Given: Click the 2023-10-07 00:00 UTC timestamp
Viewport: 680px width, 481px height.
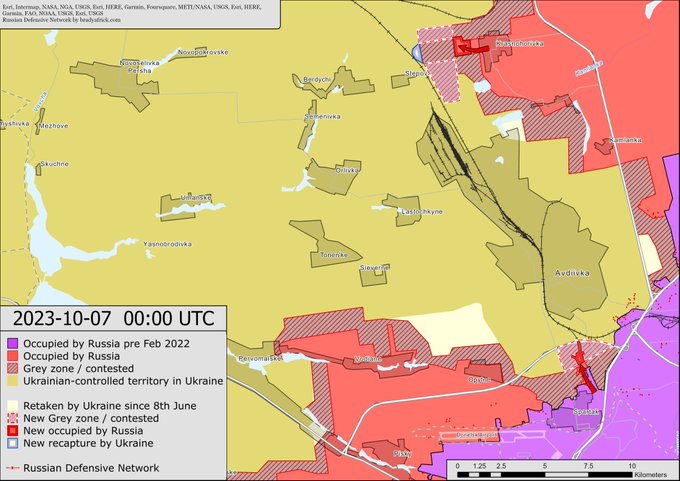Looking at the screenshot, I should (114, 318).
